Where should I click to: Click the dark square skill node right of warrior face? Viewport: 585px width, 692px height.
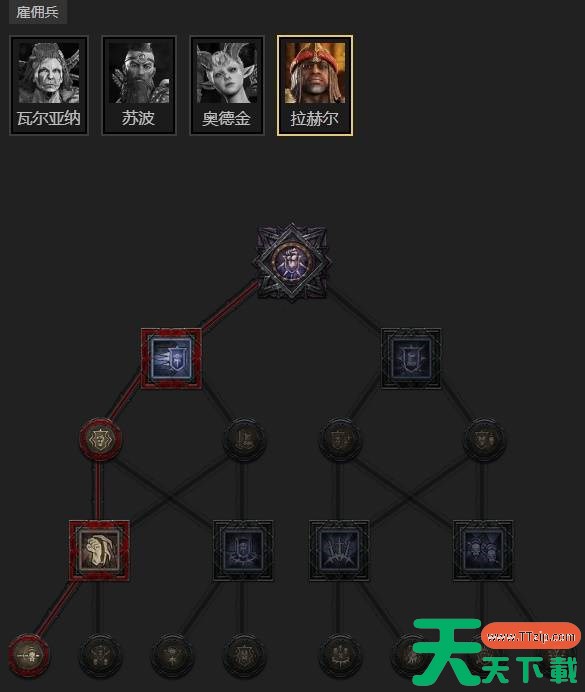(243, 550)
